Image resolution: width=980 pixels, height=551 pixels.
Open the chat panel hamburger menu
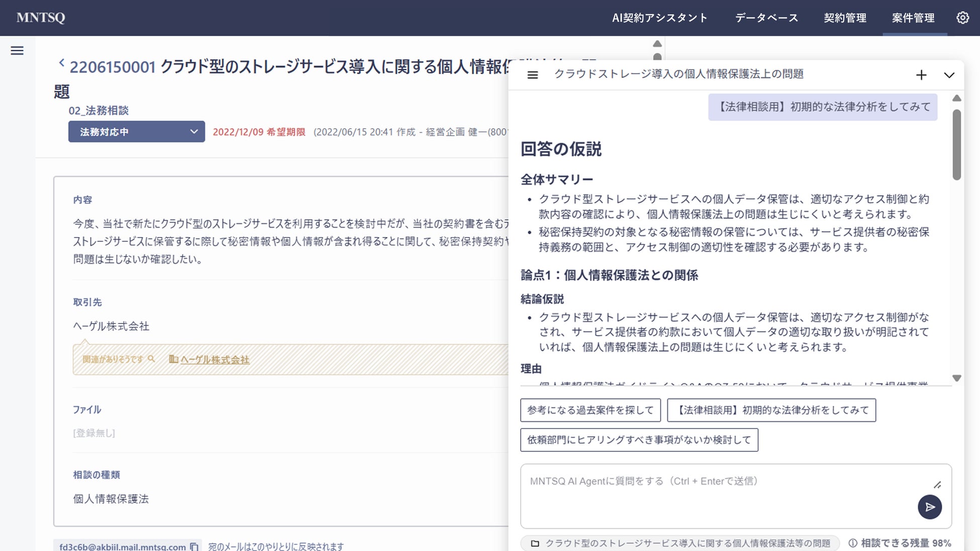click(x=532, y=75)
